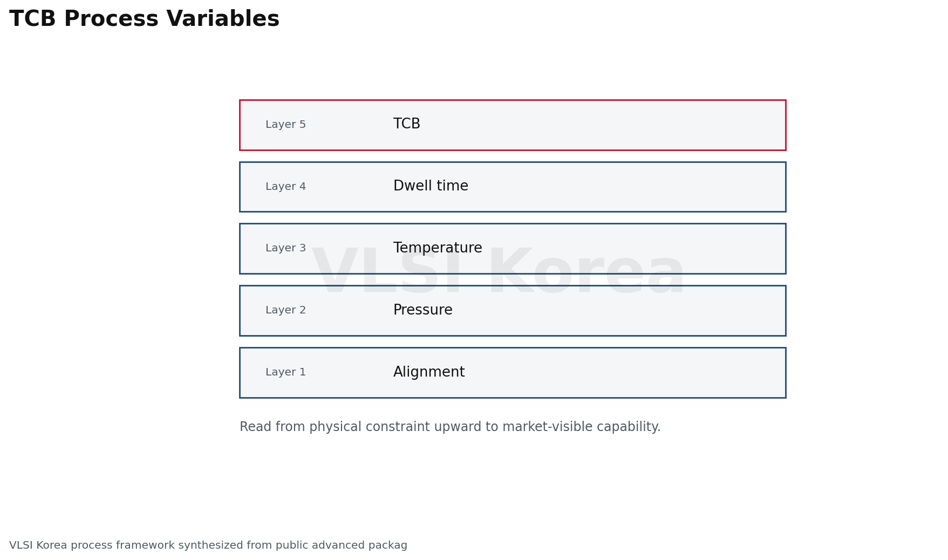Click the Layer 2 label
This screenshot has width=948, height=560.
click(x=285, y=310)
